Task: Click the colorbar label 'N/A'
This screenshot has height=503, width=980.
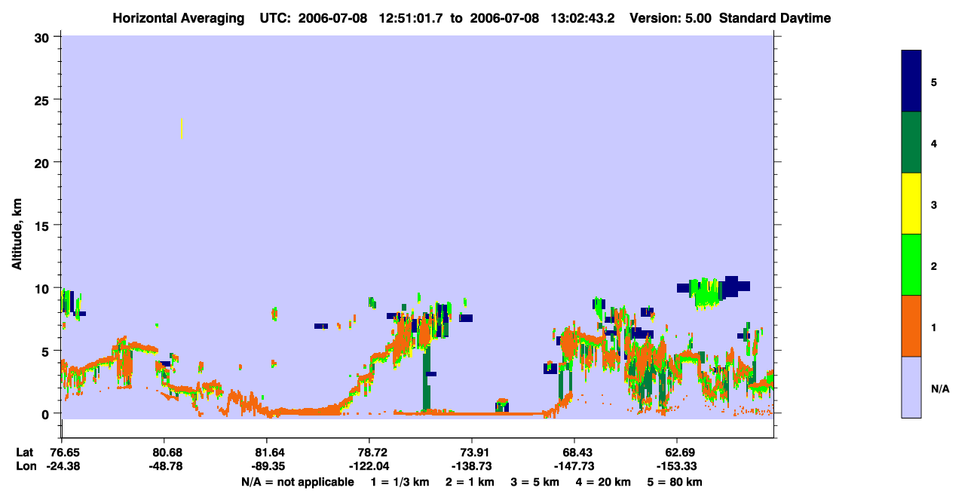Action: (940, 388)
